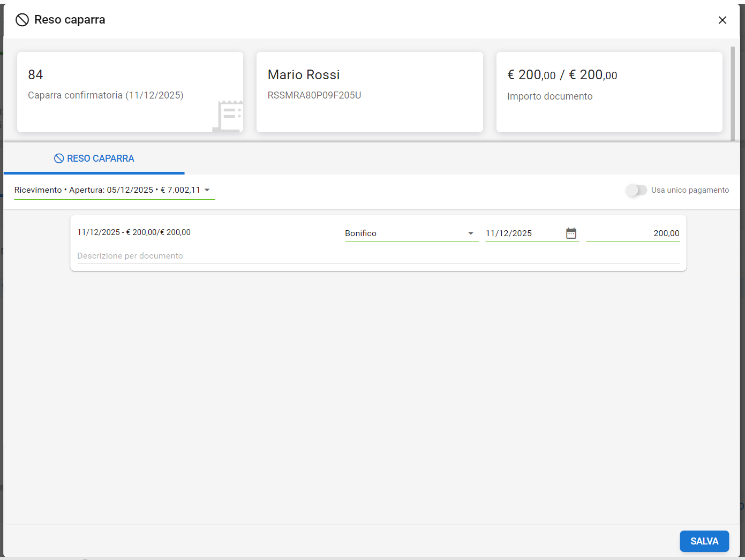Close the Reso caparra dialog
745x560 pixels.
pos(722,20)
